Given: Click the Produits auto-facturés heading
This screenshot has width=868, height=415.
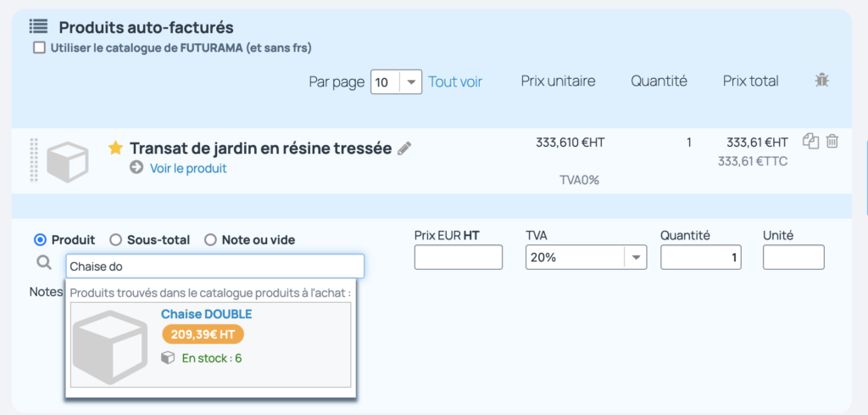Looking at the screenshot, I should click(x=146, y=27).
